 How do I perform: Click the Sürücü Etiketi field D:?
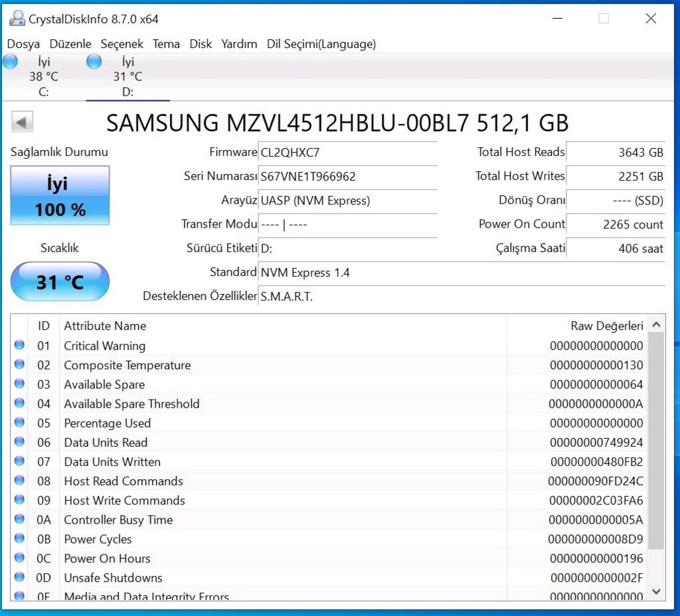(347, 248)
